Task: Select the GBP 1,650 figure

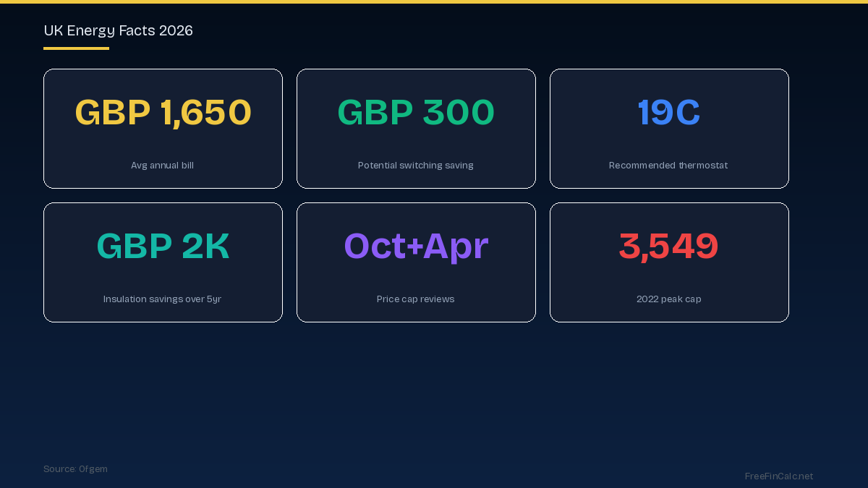Action: click(163, 113)
